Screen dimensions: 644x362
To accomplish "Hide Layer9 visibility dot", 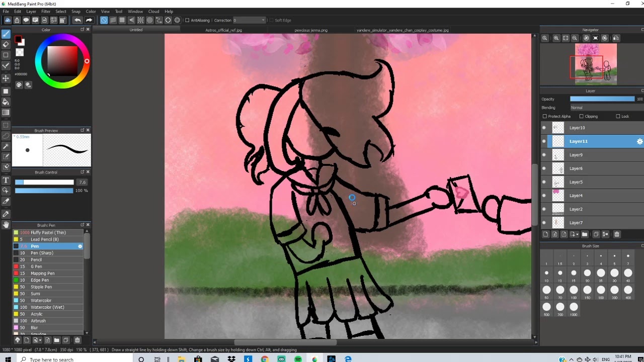I will (544, 155).
